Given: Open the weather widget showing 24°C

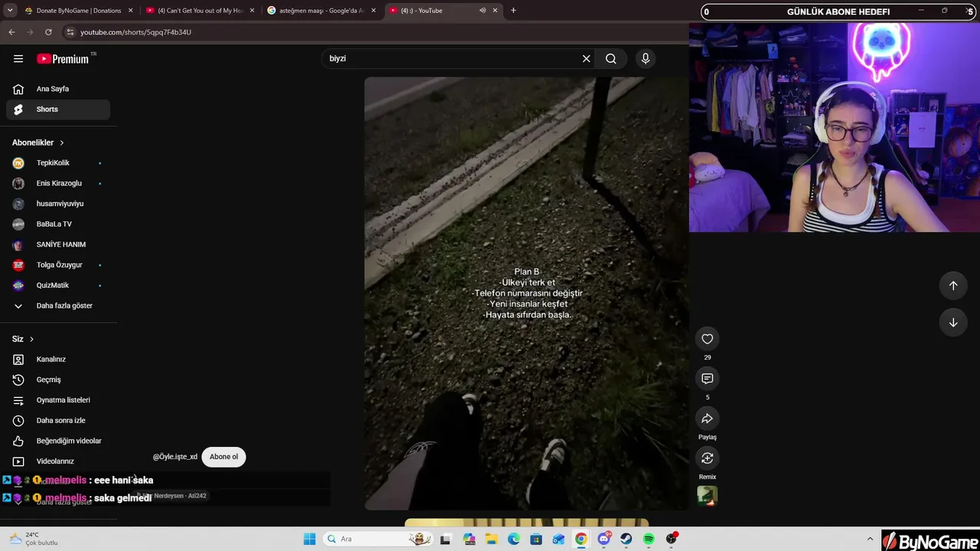Looking at the screenshot, I should point(34,539).
